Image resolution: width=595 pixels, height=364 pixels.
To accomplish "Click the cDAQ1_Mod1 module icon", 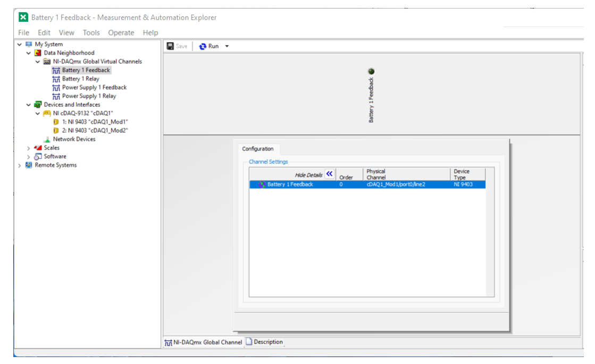I will [x=56, y=122].
